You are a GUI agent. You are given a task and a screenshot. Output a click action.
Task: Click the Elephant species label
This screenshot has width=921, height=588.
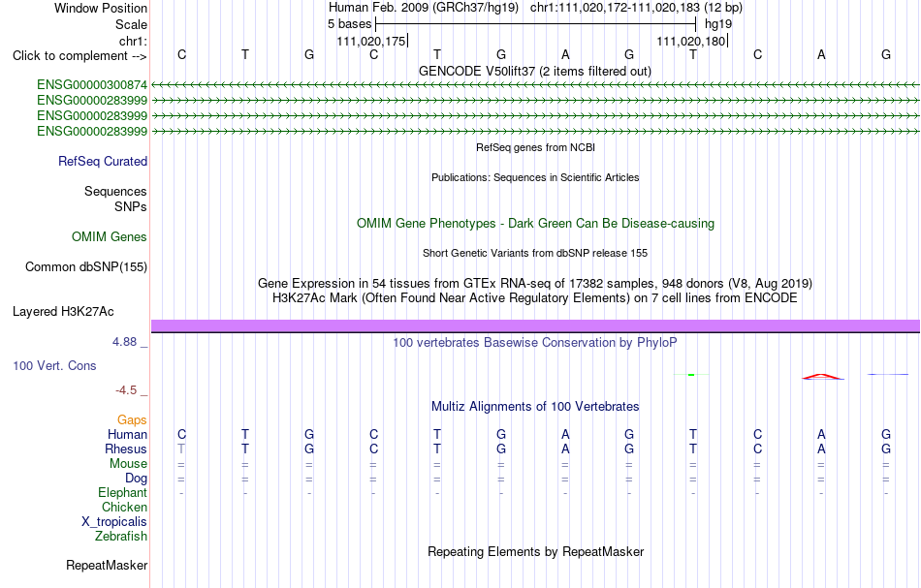tap(122, 493)
